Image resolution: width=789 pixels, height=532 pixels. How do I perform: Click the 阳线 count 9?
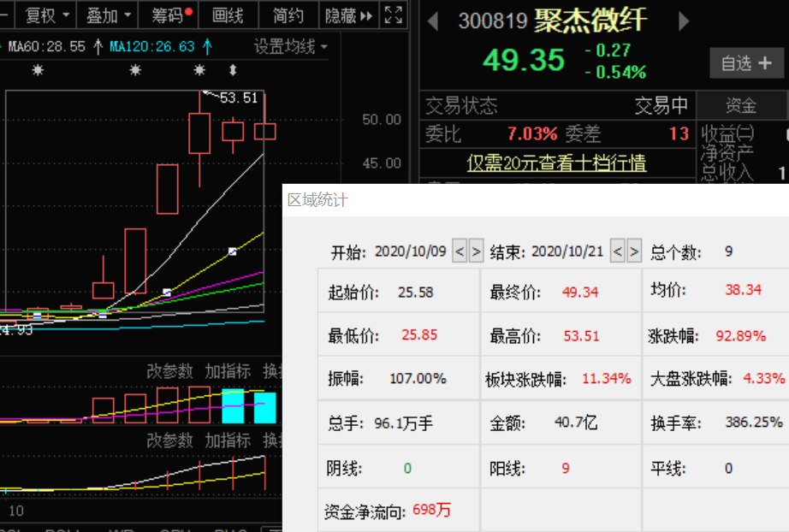(x=566, y=468)
